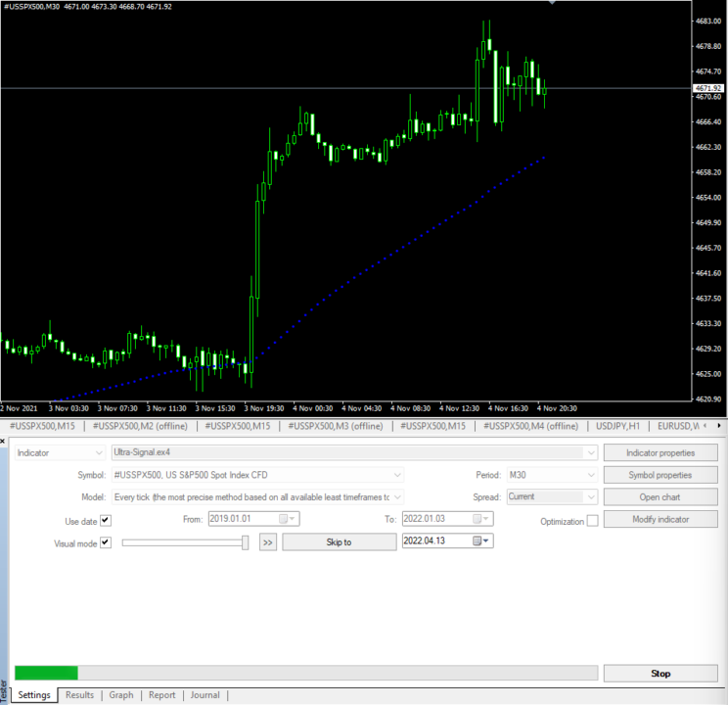
Task: Open the Report tab
Action: [162, 695]
